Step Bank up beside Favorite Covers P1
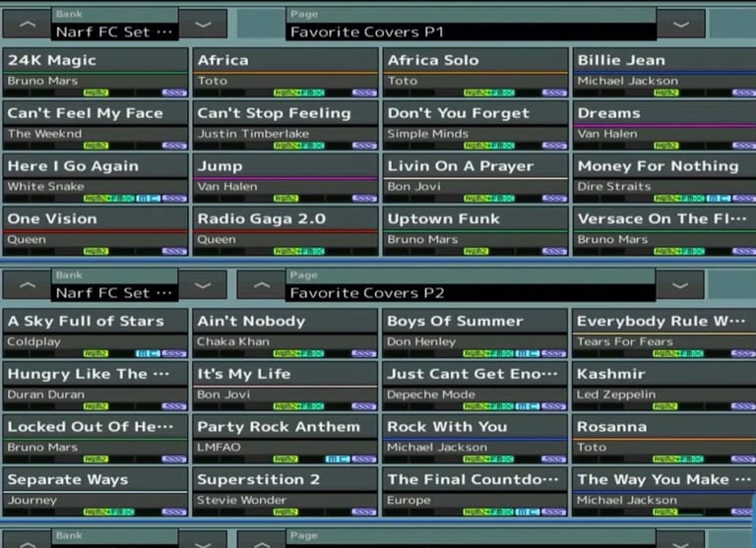Image resolution: width=756 pixels, height=548 pixels. [27, 24]
